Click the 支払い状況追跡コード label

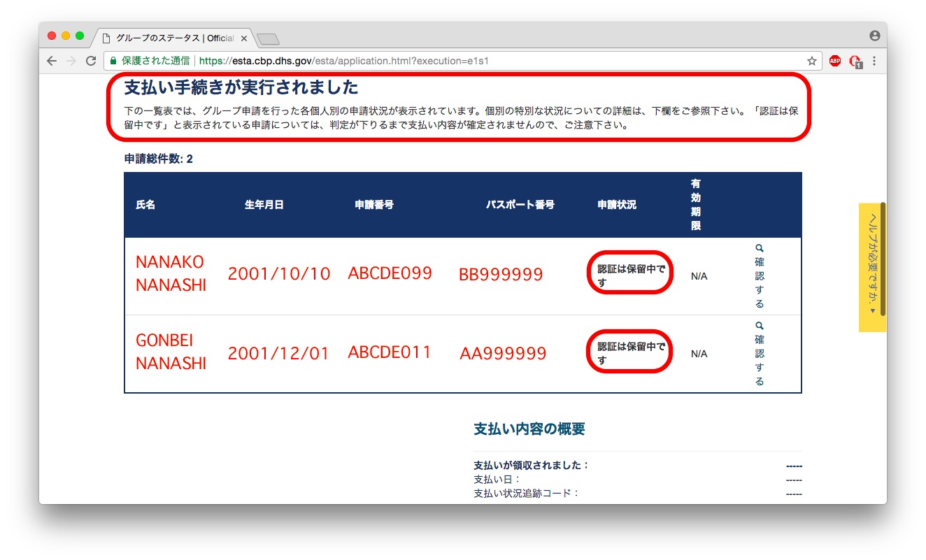[527, 493]
